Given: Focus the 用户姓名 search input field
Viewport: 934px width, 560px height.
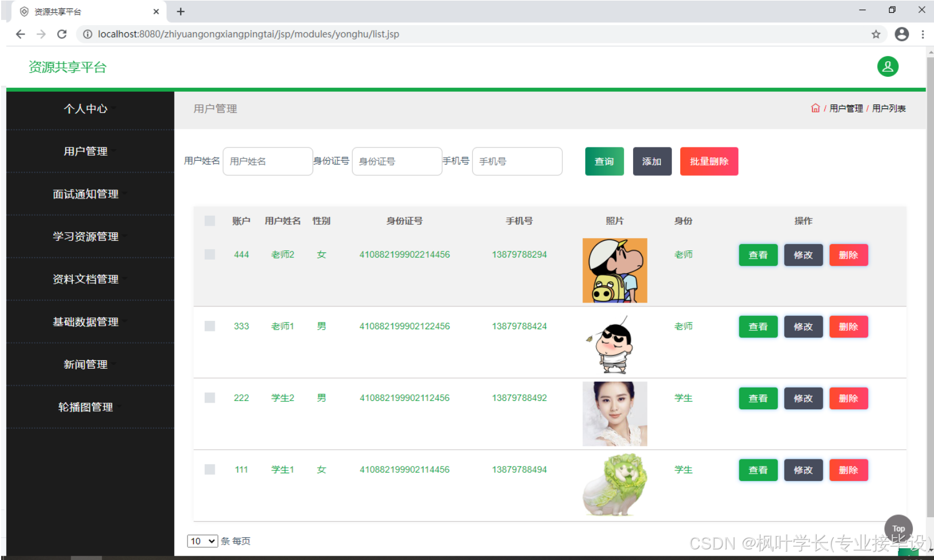Looking at the screenshot, I should [268, 161].
